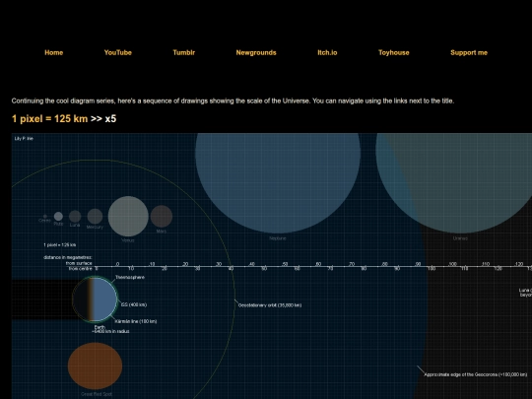Go to the YouTube link

(118, 52)
